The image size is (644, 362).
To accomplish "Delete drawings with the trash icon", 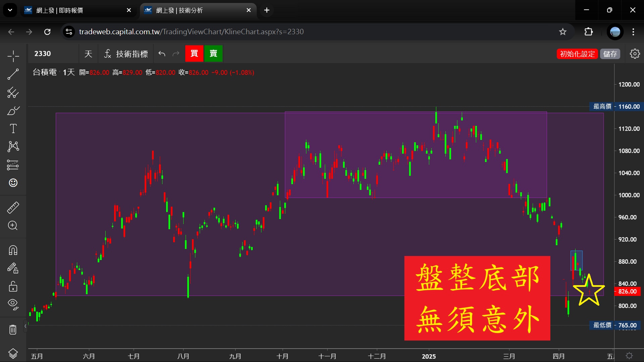I will (13, 329).
